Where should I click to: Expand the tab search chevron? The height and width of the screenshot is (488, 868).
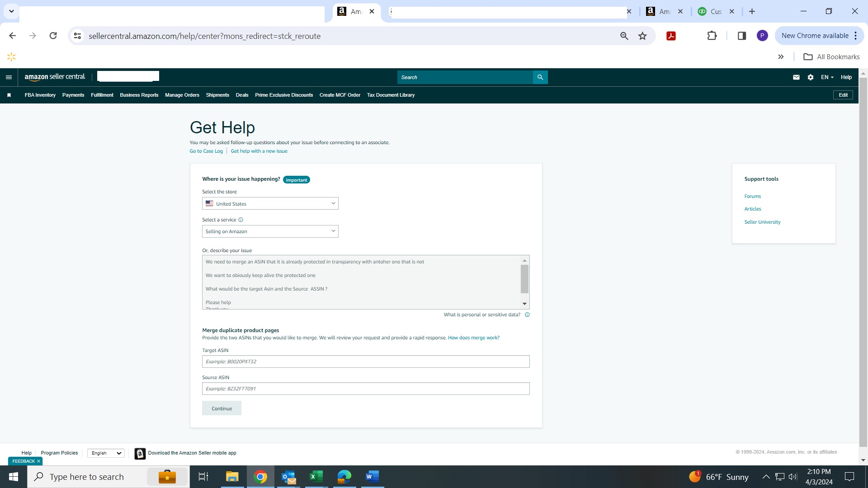[x=11, y=11]
